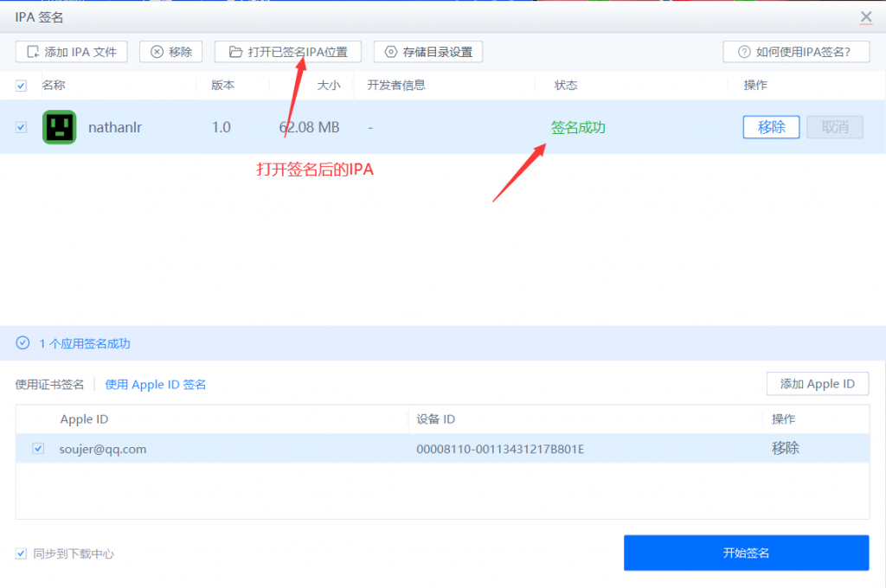The width and height of the screenshot is (886, 588).
Task: Open 打开已签名IPA位置
Action: click(x=287, y=52)
